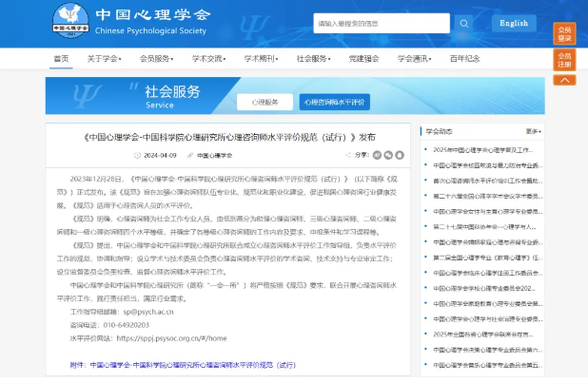Click the source label 中国心理学会 under title

point(214,155)
